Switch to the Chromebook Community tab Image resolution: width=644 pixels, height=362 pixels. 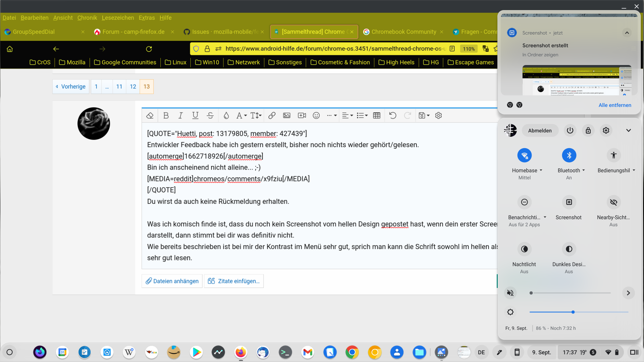tap(403, 32)
